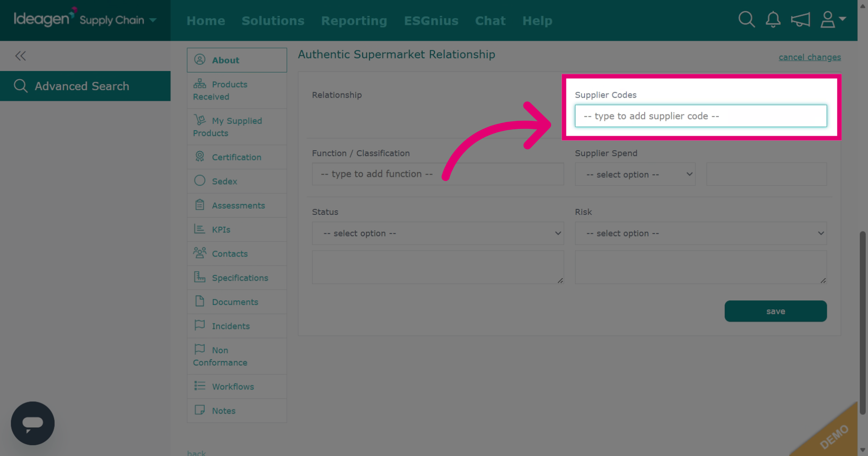Go to Workflows section
The image size is (868, 456).
(x=237, y=386)
